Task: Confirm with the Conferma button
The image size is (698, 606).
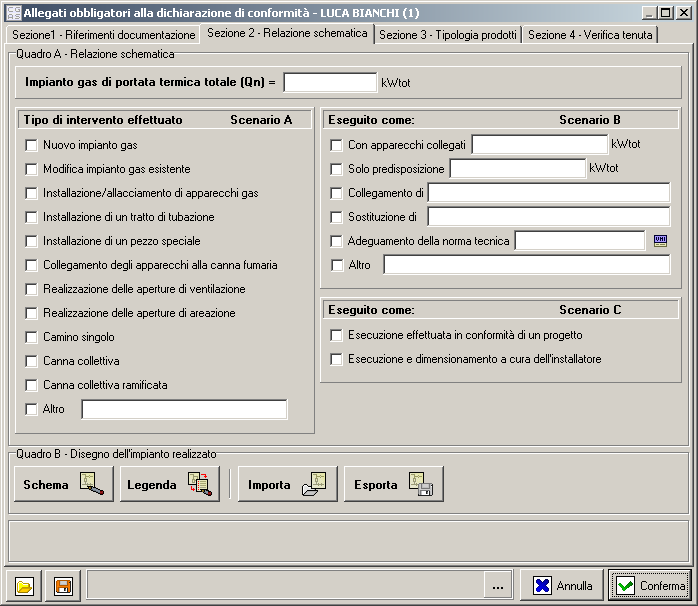Action: point(650,586)
